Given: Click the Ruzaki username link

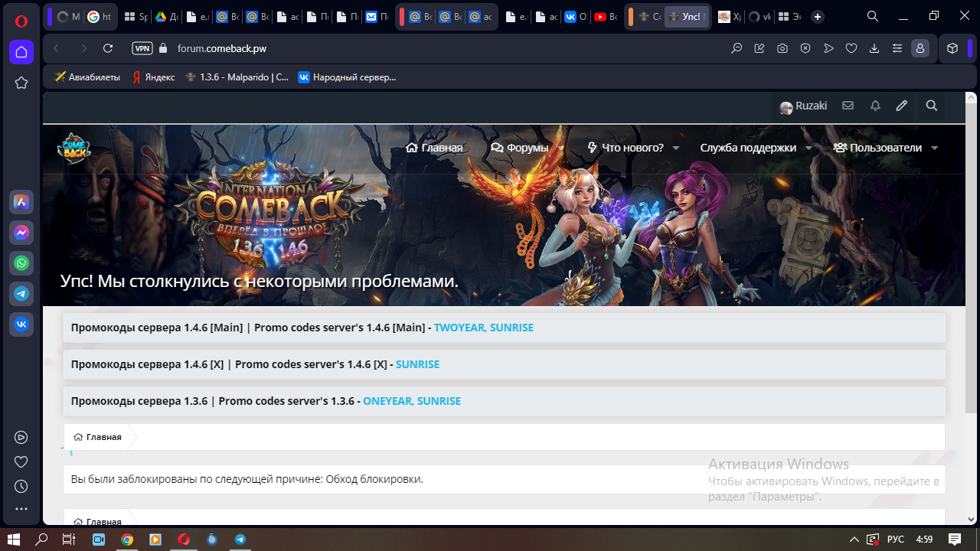Looking at the screenshot, I should [811, 106].
